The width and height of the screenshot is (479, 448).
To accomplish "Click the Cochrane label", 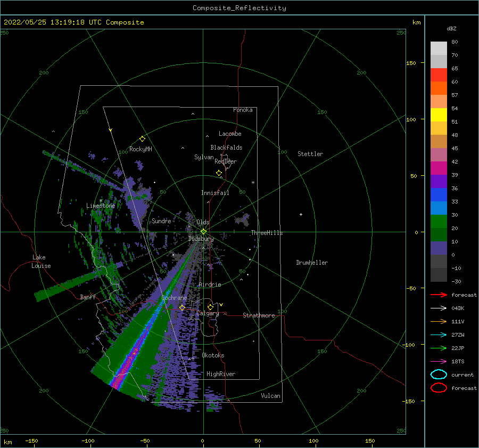I will (x=174, y=298).
